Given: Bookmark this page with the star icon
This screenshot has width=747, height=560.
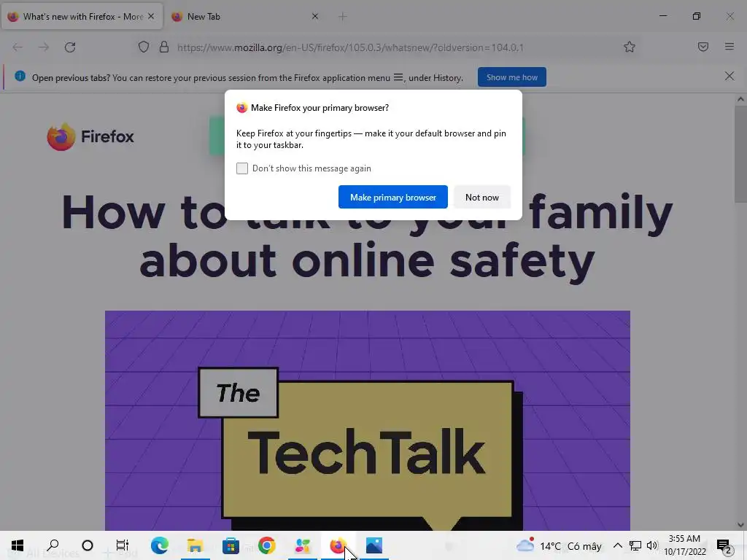Looking at the screenshot, I should (x=630, y=47).
